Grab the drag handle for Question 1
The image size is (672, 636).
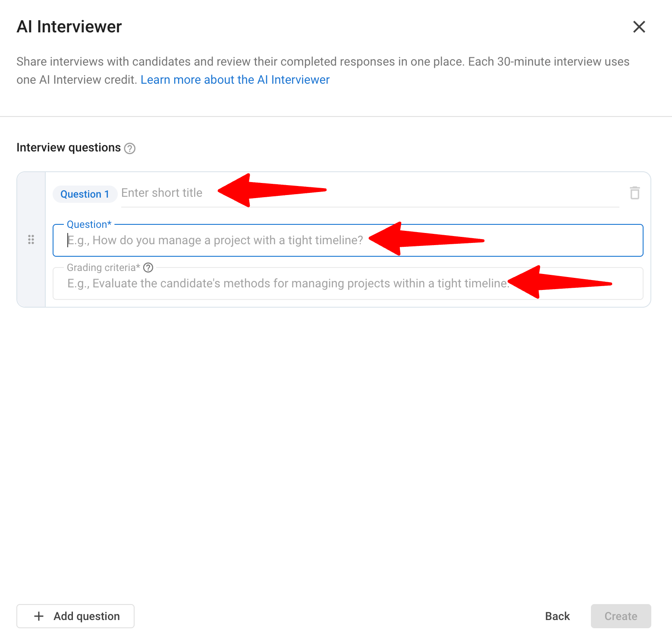pyautogui.click(x=31, y=239)
